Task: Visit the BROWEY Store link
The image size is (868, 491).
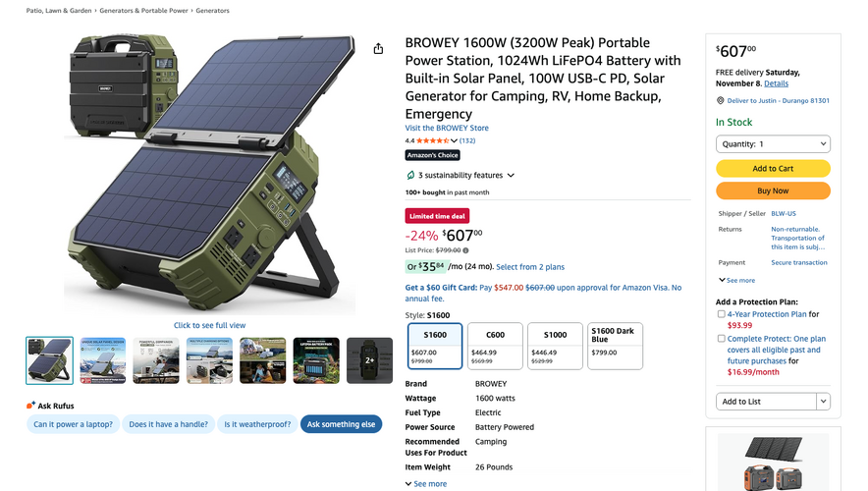Action: pos(447,128)
